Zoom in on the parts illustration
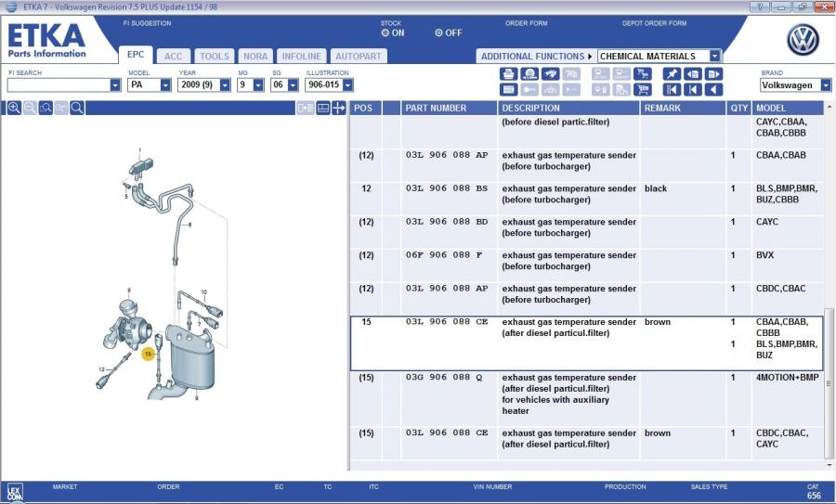This screenshot has width=836, height=504. click(x=14, y=108)
